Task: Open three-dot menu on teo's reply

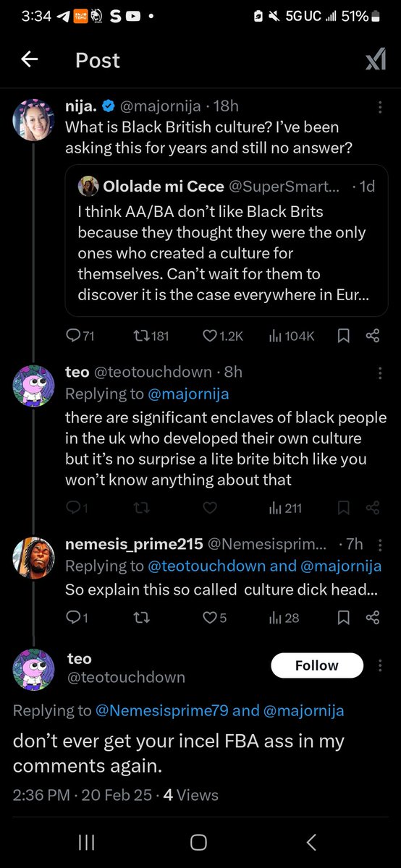Action: (380, 373)
